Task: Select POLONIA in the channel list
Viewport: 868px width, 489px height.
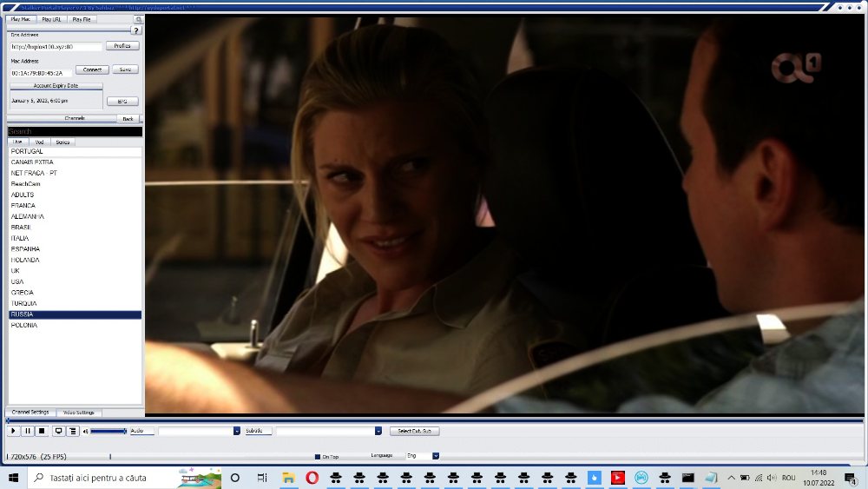Action: tap(75, 325)
